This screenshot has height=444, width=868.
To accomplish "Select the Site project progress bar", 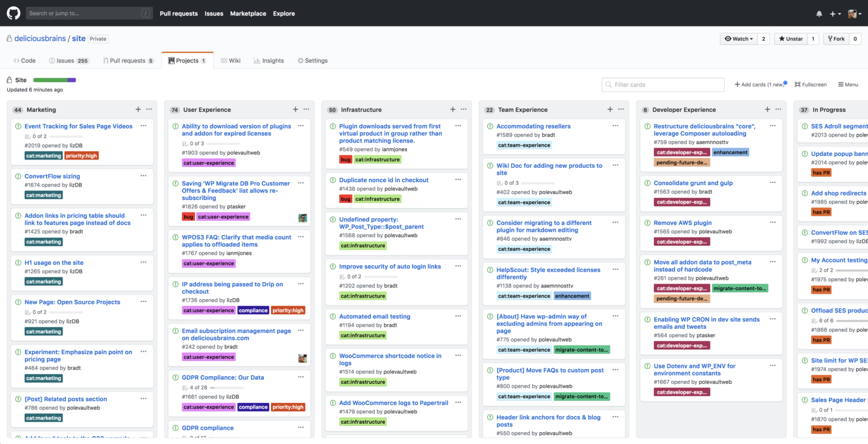I will [55, 80].
